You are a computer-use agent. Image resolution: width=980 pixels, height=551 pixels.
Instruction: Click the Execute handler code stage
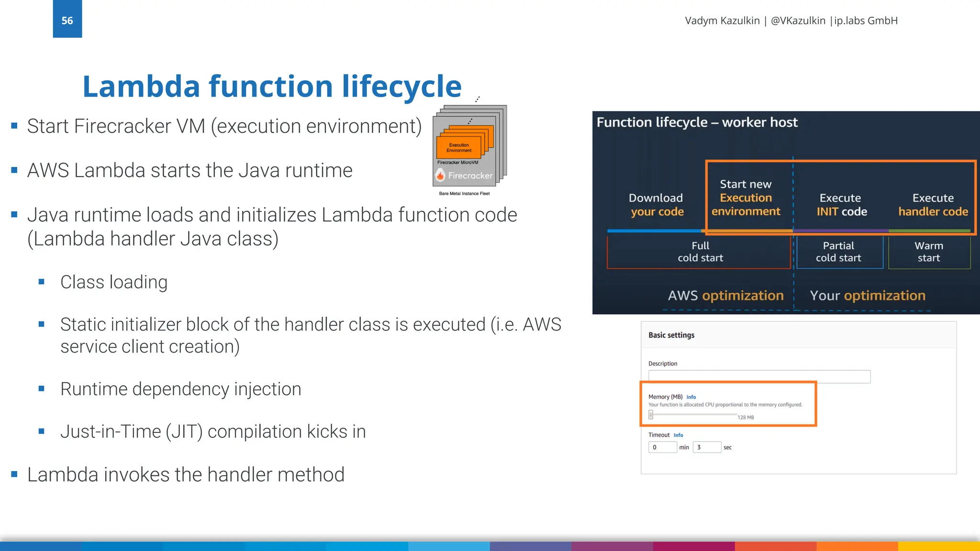(x=933, y=205)
